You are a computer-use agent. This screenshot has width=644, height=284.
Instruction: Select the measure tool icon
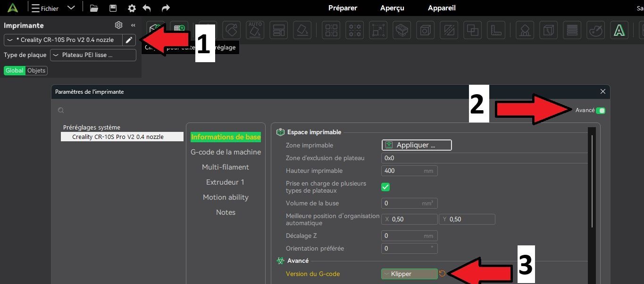coord(496,30)
